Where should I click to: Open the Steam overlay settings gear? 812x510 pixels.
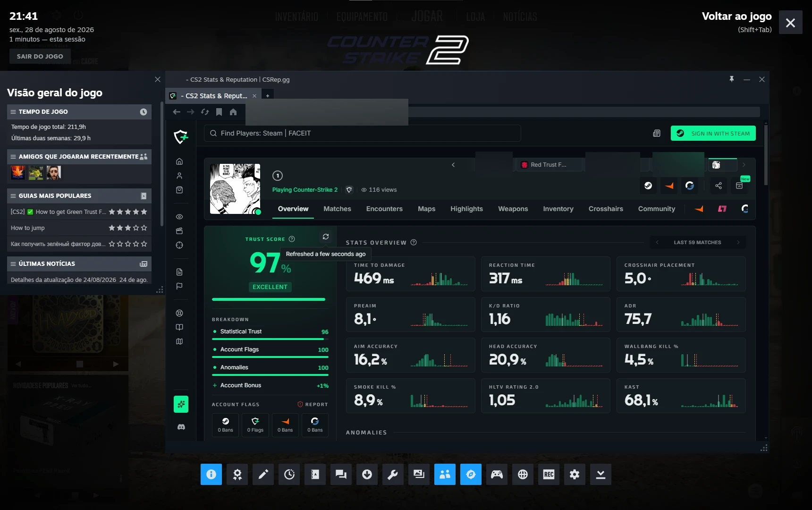point(575,475)
